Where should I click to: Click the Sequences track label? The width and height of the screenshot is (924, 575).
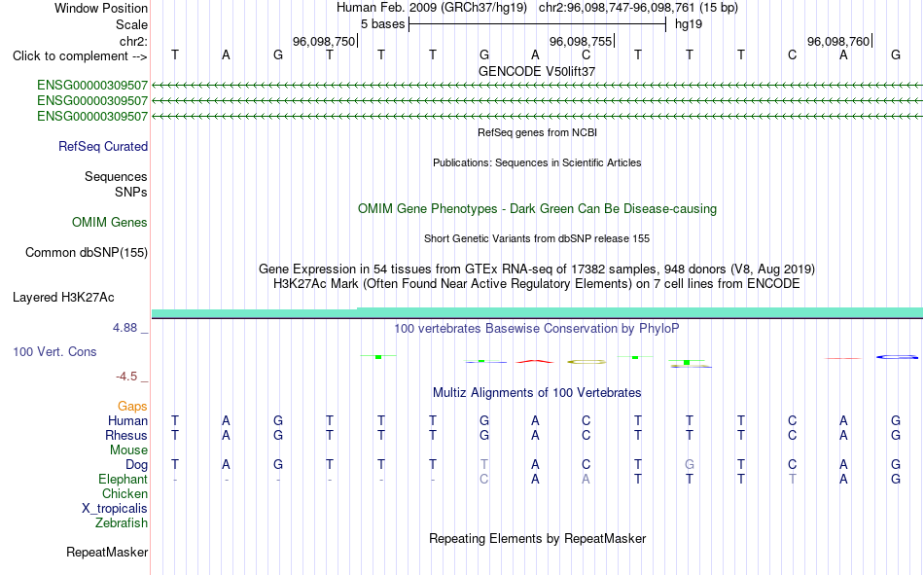point(116,176)
